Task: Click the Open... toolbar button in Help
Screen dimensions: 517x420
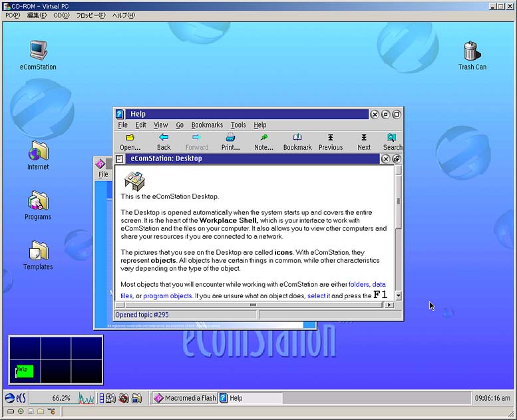Action: (x=130, y=142)
